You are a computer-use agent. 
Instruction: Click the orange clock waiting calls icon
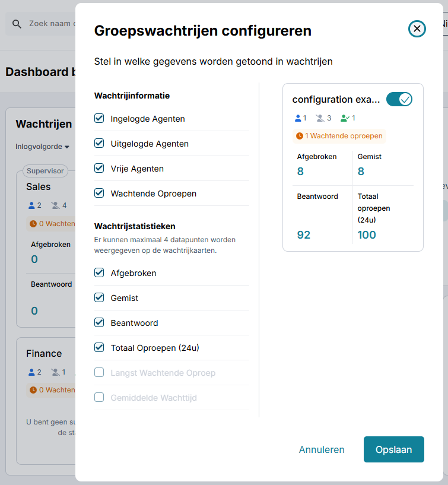(300, 136)
